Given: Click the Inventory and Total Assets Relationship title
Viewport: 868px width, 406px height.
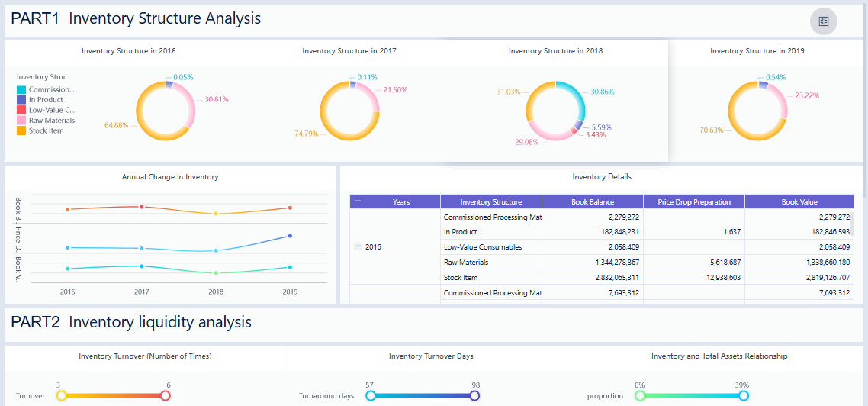Looking at the screenshot, I should [719, 356].
